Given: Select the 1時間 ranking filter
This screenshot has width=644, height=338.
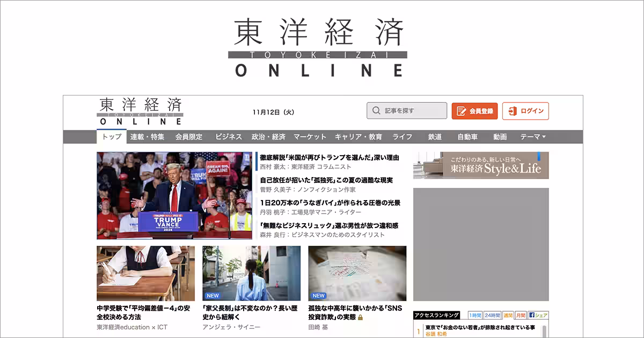Looking at the screenshot, I should coord(474,314).
